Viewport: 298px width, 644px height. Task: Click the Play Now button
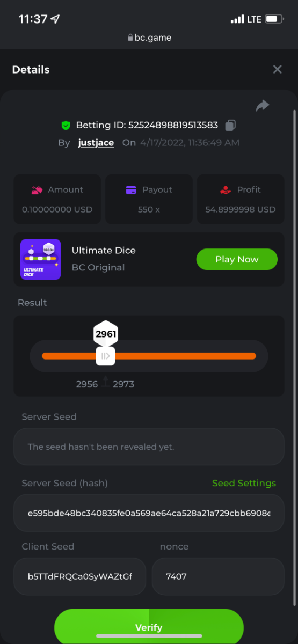(x=237, y=259)
